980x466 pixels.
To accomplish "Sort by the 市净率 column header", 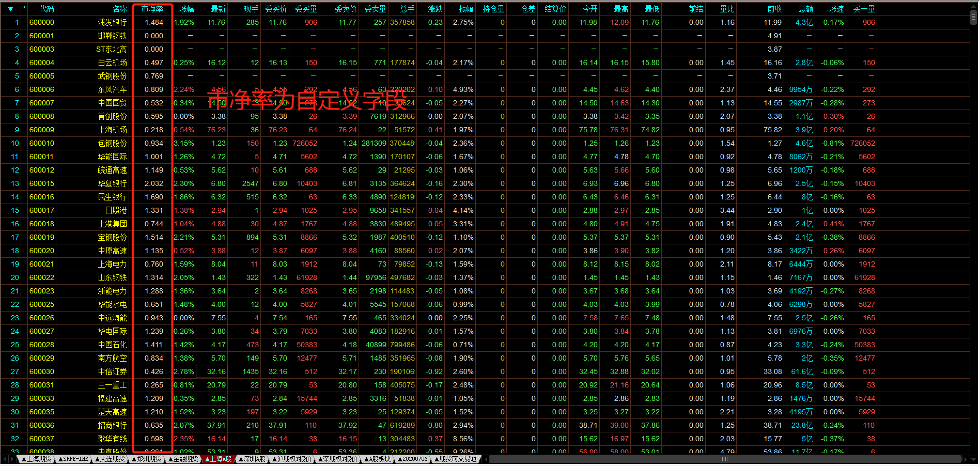I will (152, 9).
